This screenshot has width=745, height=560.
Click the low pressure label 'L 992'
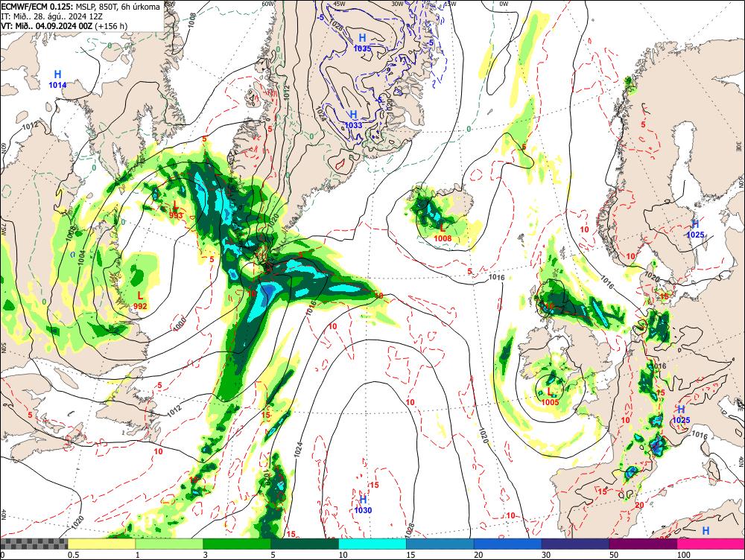coord(140,301)
